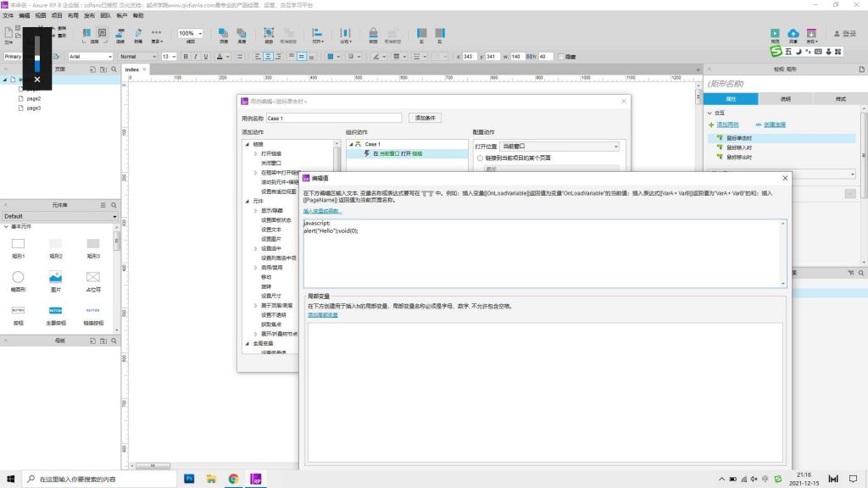Screen dimensions: 868x488
Task: Click the placeholder widget in the library
Action: pos(92,277)
